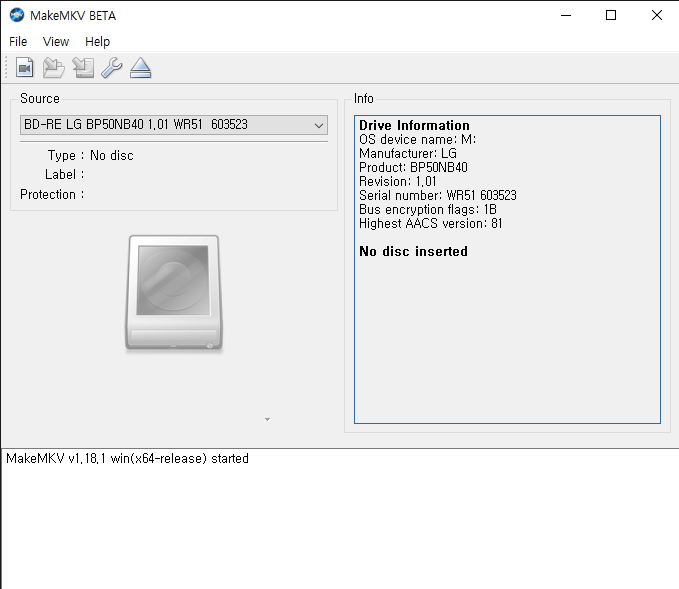The width and height of the screenshot is (679, 589).
Task: Click 'Bus encryption flags: 1B' line
Action: 428,209
